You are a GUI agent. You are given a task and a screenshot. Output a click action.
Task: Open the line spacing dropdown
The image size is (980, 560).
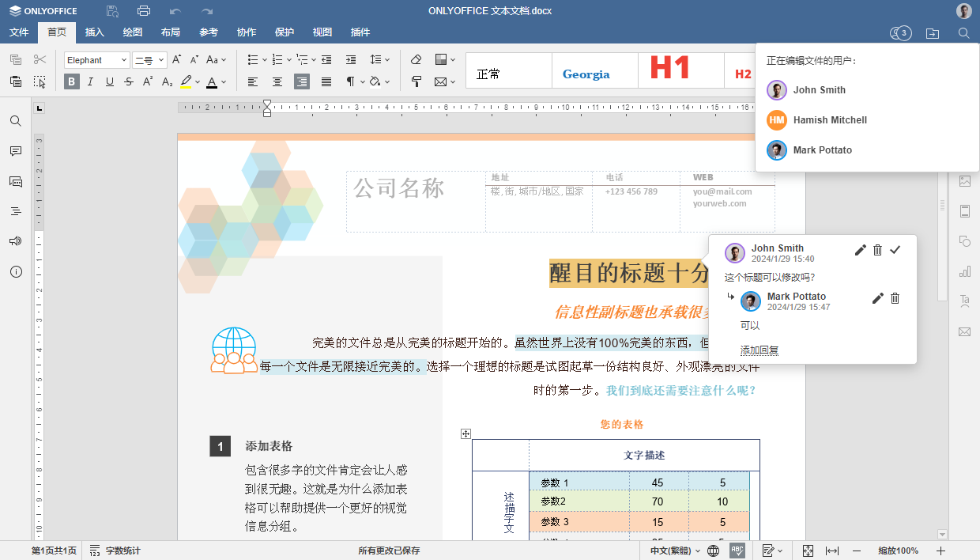(380, 59)
